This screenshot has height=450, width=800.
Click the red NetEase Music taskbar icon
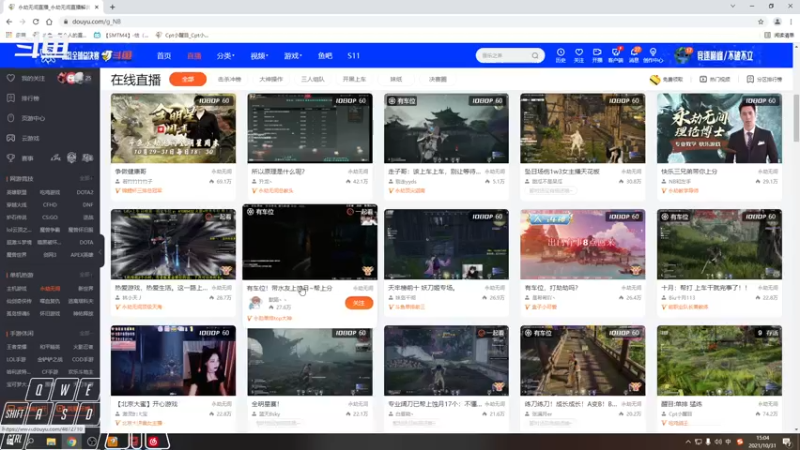tap(154, 442)
